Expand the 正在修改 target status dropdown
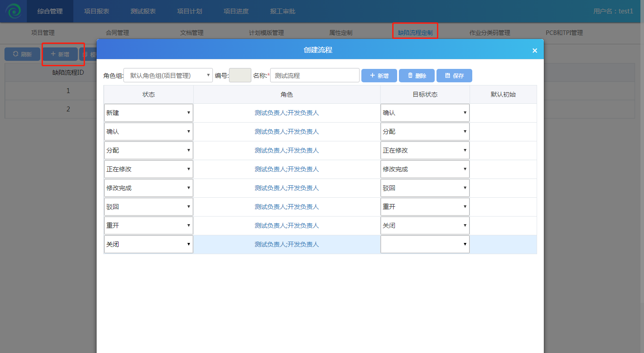This screenshot has width=644, height=353. tap(425, 150)
